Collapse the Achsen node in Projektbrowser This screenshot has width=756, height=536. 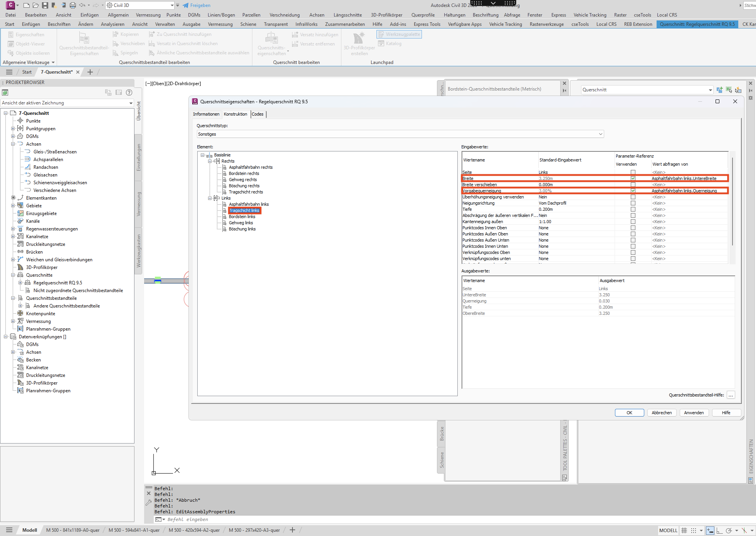pyautogui.click(x=13, y=144)
